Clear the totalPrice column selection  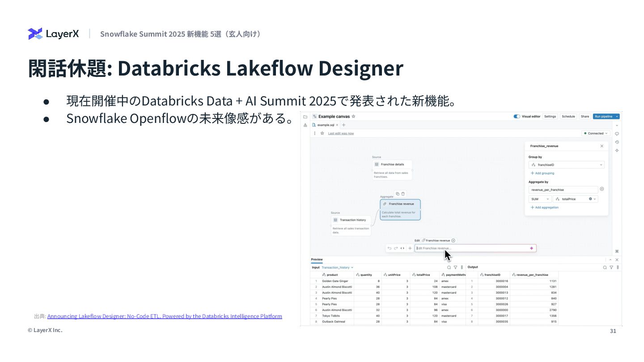[590, 199]
